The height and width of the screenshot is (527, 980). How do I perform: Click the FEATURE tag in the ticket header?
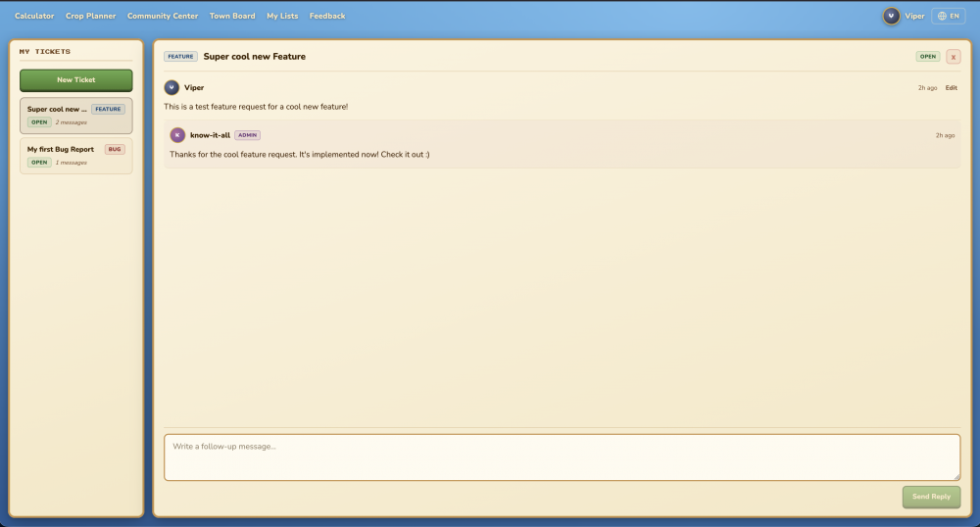point(180,57)
